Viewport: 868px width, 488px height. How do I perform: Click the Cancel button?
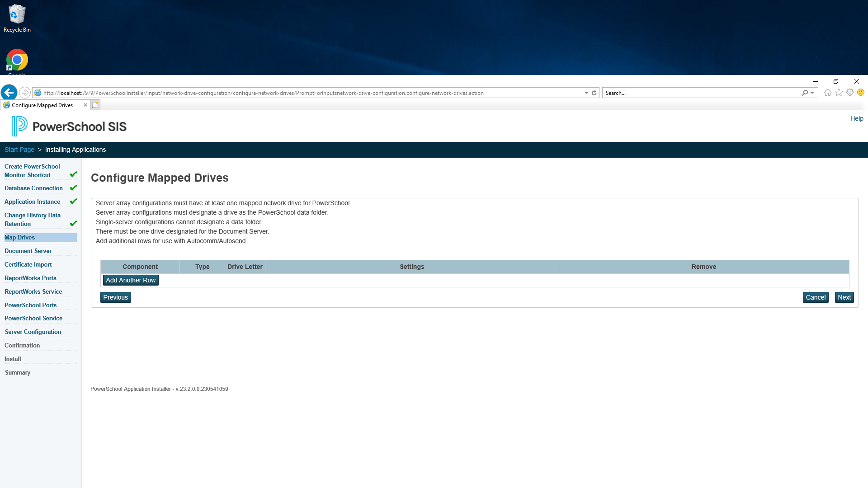[816, 297]
